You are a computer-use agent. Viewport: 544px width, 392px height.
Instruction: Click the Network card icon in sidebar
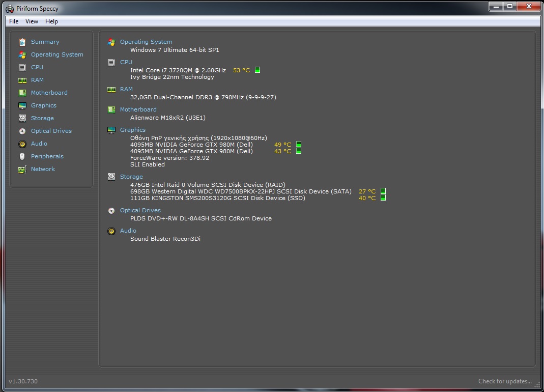coord(22,170)
